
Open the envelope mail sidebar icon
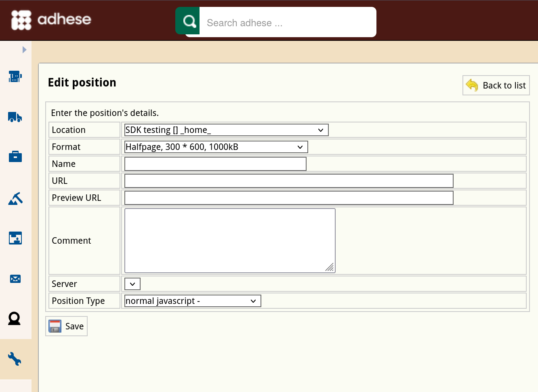click(15, 279)
